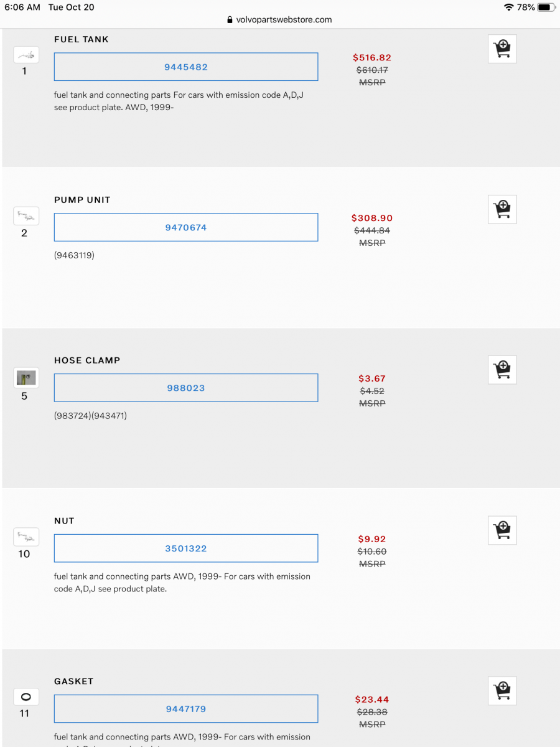The image size is (560, 747).
Task: View part number 9447179 details
Action: pos(186,709)
